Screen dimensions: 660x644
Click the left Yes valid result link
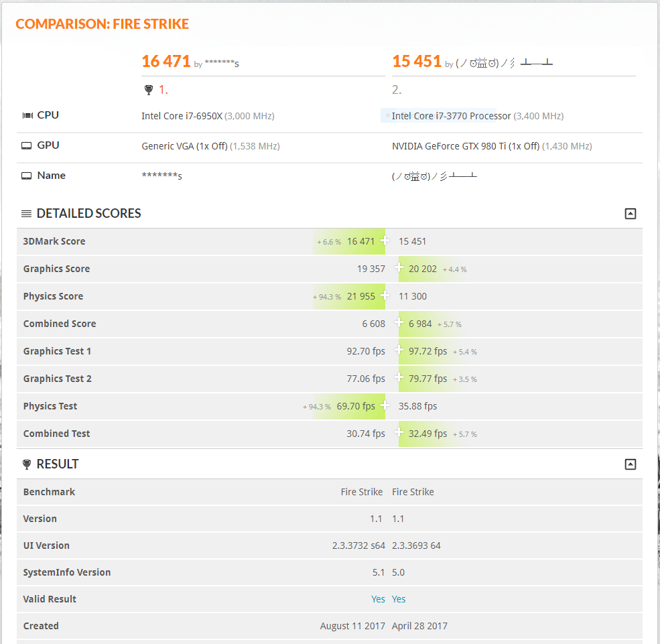pyautogui.click(x=378, y=599)
